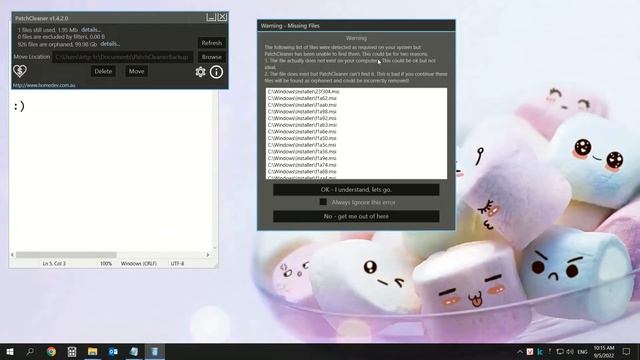Close the PatchCleaner window
640x360 pixels.
pyautogui.click(x=222, y=17)
